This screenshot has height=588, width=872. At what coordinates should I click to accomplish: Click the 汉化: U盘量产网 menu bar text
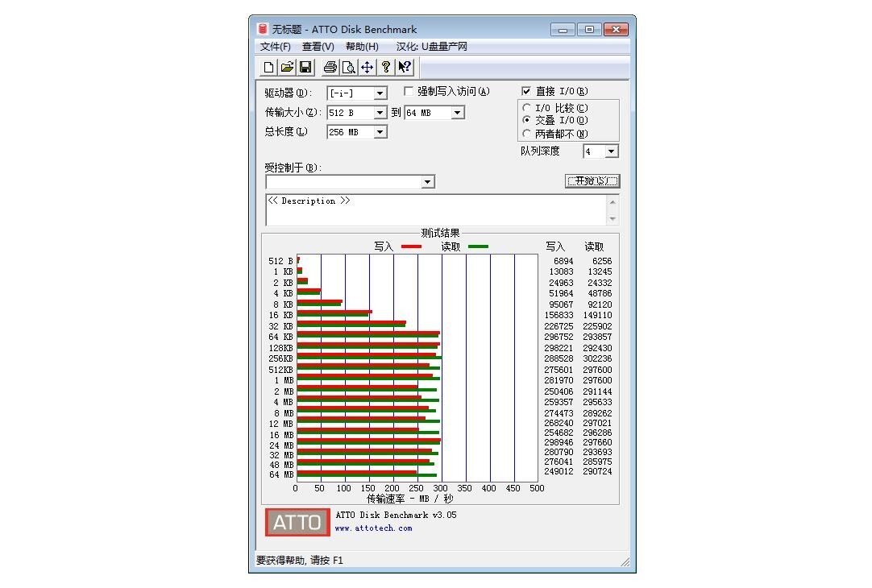pos(431,47)
